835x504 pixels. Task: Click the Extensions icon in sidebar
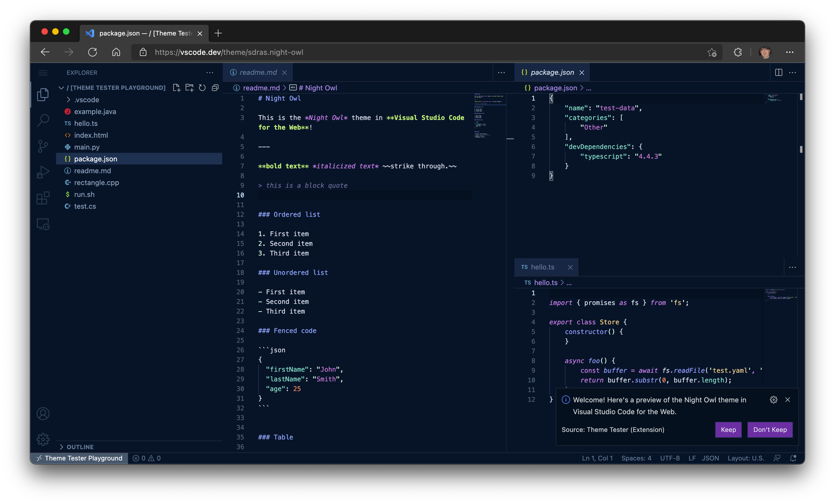(x=43, y=197)
